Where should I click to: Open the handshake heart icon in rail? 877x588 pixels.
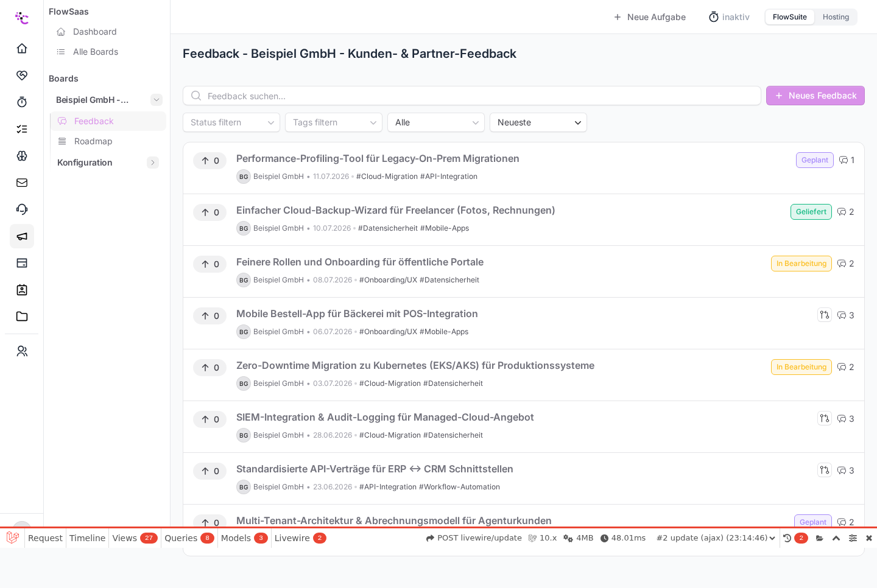coord(22,75)
